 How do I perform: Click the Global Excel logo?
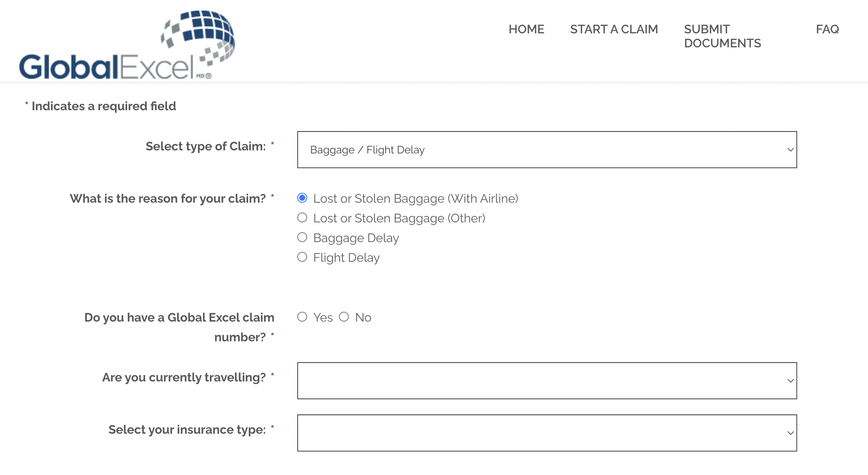[x=127, y=45]
